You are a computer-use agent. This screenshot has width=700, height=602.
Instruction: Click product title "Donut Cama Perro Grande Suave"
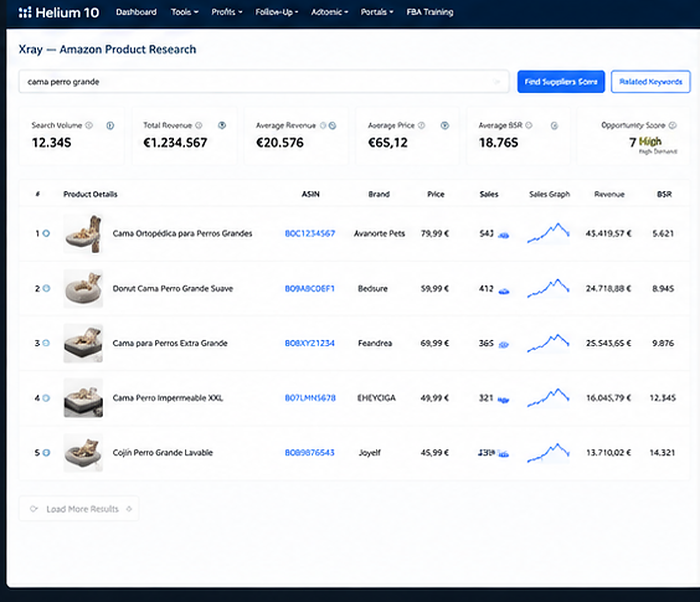click(173, 289)
